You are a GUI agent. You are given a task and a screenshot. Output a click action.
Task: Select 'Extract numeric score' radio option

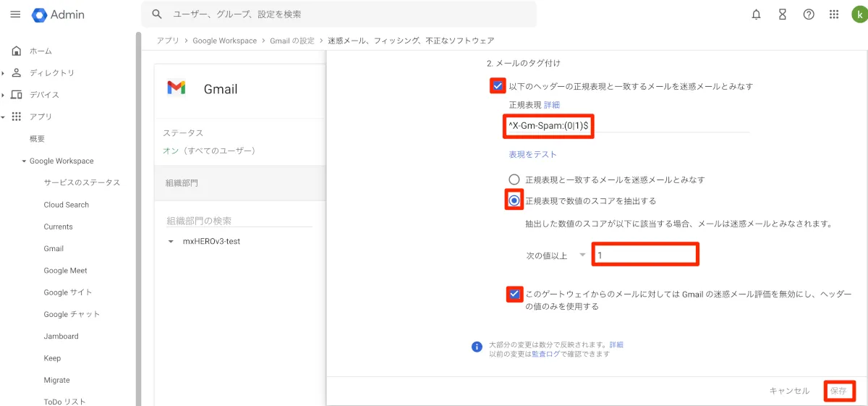click(514, 200)
